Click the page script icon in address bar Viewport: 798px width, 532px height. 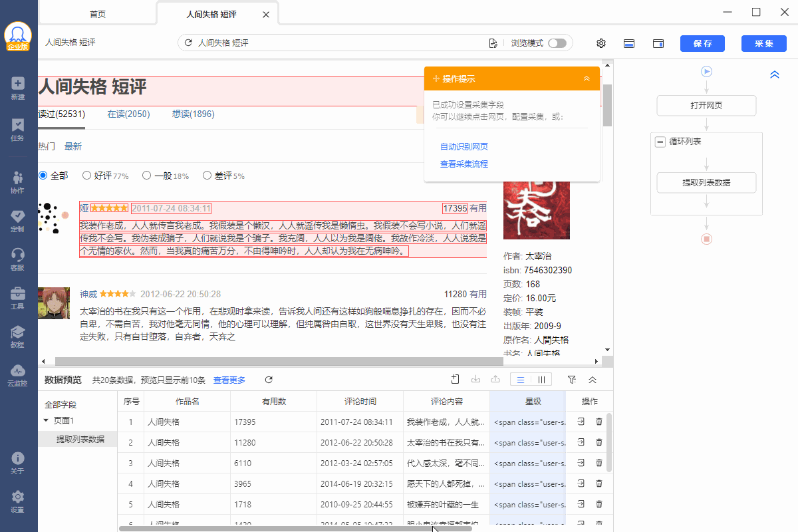point(493,43)
